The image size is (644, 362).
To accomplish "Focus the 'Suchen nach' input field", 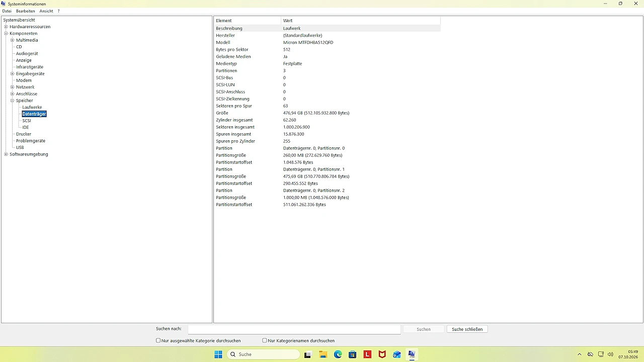I will (x=294, y=329).
